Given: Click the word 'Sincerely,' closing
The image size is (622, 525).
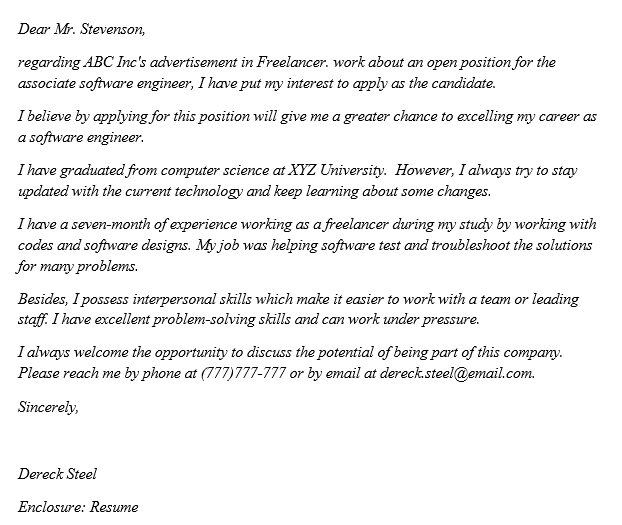Looking at the screenshot, I should tap(48, 406).
